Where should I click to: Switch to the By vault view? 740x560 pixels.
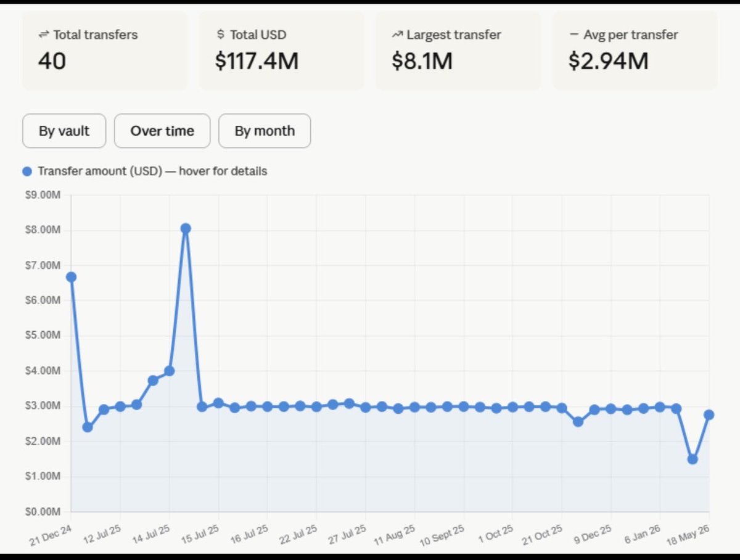pyautogui.click(x=64, y=131)
